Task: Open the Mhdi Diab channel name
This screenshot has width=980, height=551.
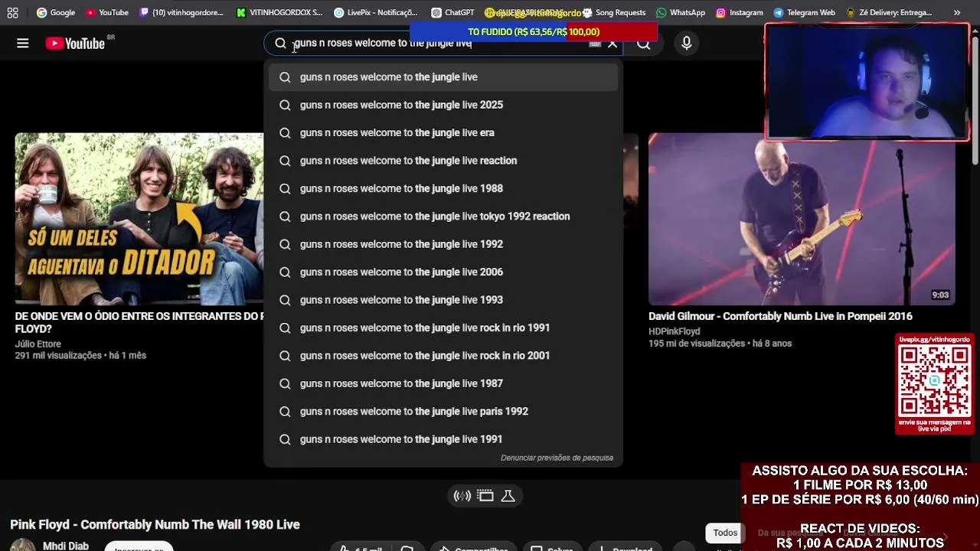Action: (66, 546)
